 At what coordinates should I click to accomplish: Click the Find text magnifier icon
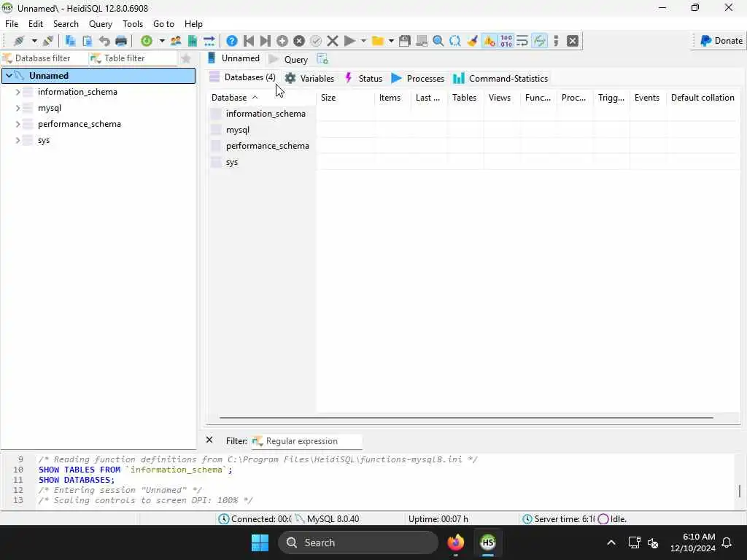[438, 41]
